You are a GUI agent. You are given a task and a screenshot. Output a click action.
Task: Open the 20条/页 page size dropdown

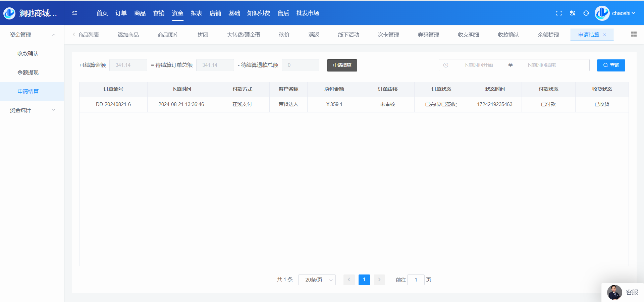(317, 280)
